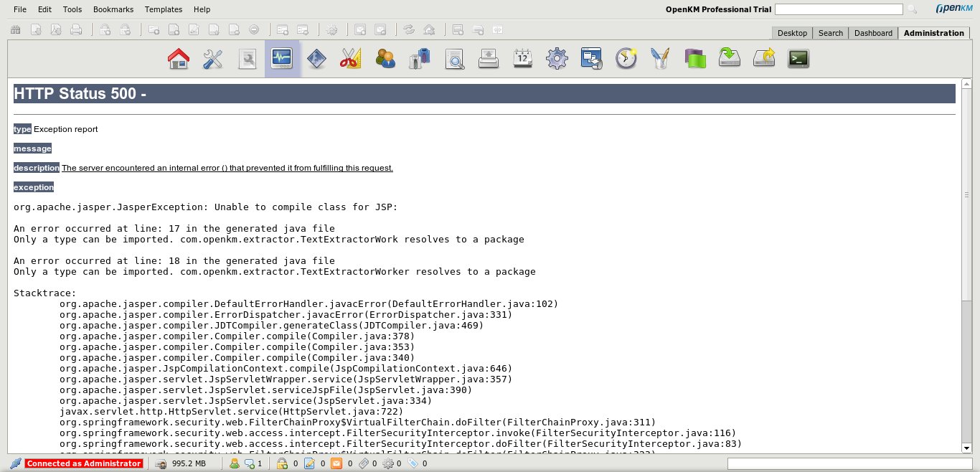Click the selected activity monitor icon
The height and width of the screenshot is (472, 980).
pos(282,59)
